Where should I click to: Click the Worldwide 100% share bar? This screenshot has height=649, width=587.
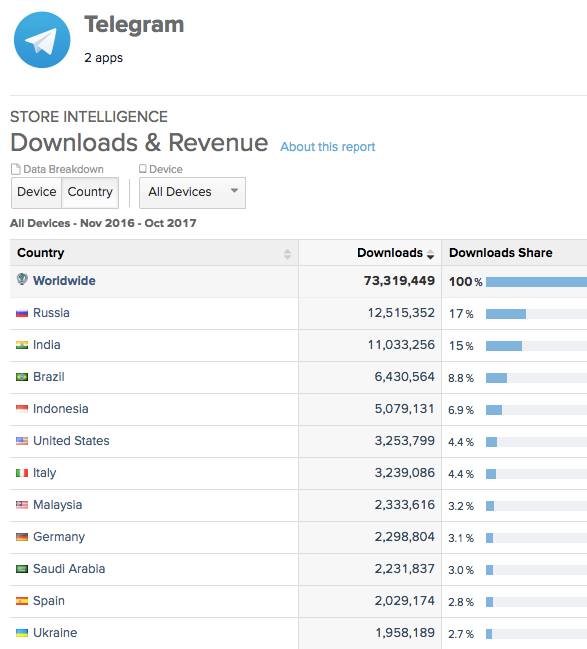coord(536,282)
